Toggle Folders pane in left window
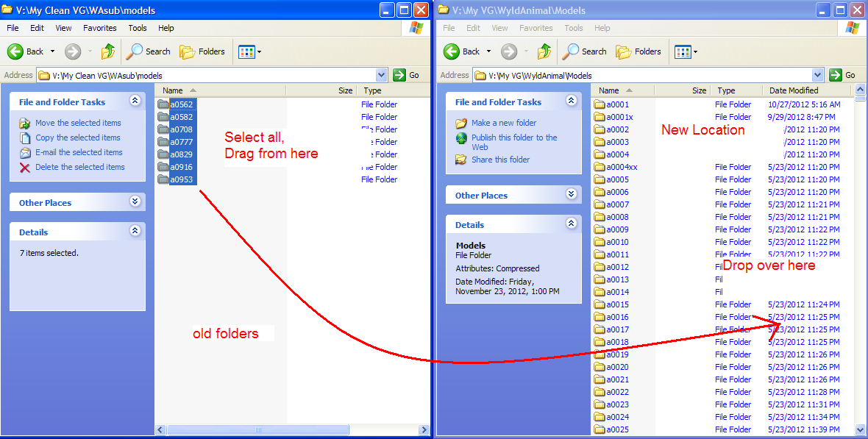Viewport: 868px width, 439px height. [202, 51]
